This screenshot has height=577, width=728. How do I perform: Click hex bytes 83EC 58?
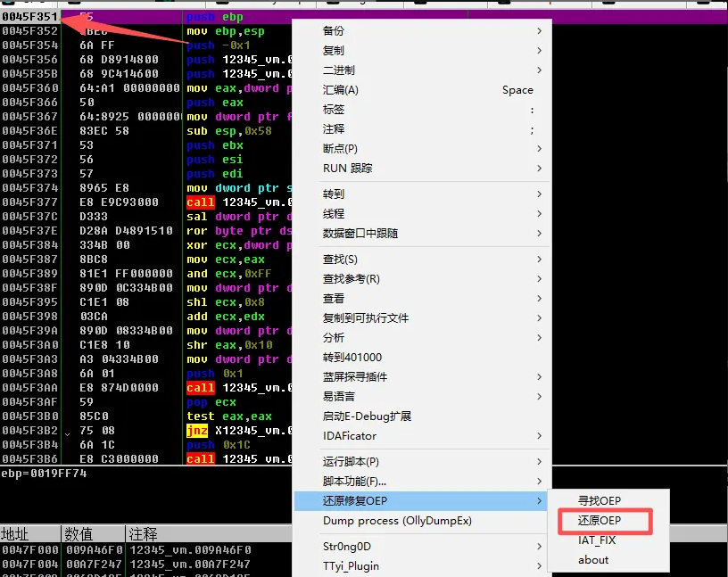click(104, 131)
